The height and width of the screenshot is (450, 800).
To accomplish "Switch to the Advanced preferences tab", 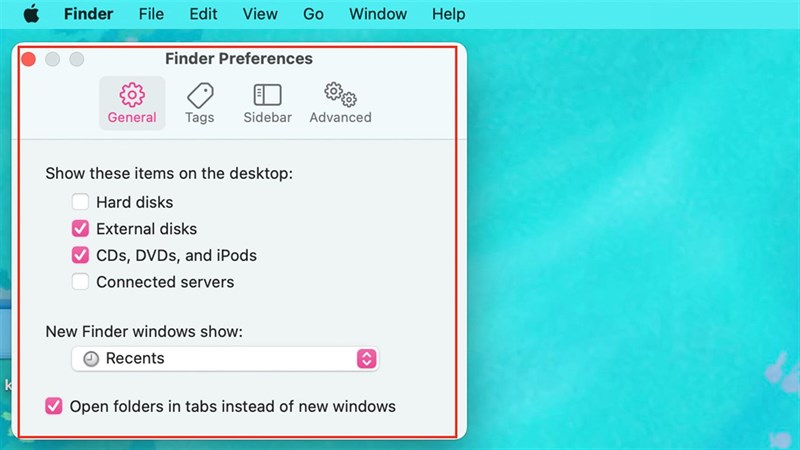I will 340,103.
